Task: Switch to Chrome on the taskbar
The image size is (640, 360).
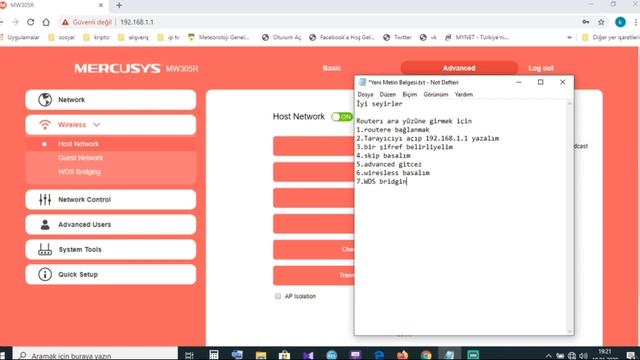Action: (x=426, y=355)
